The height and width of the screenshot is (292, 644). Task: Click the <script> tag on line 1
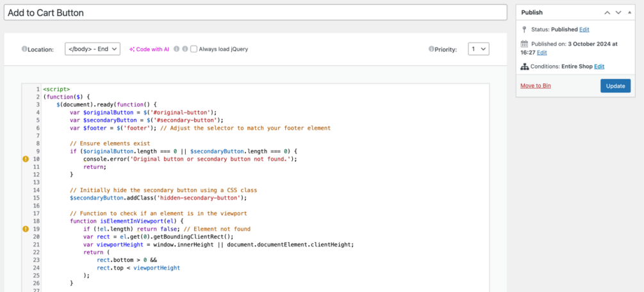point(56,89)
